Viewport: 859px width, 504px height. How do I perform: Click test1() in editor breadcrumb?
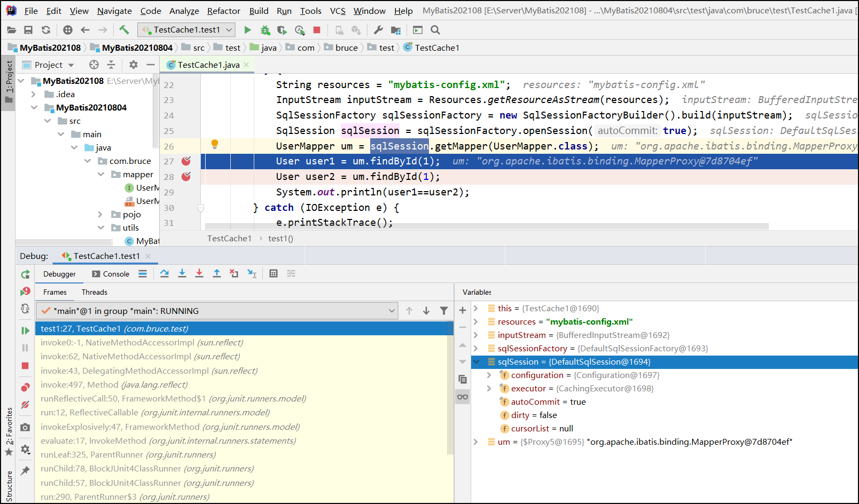pos(280,239)
